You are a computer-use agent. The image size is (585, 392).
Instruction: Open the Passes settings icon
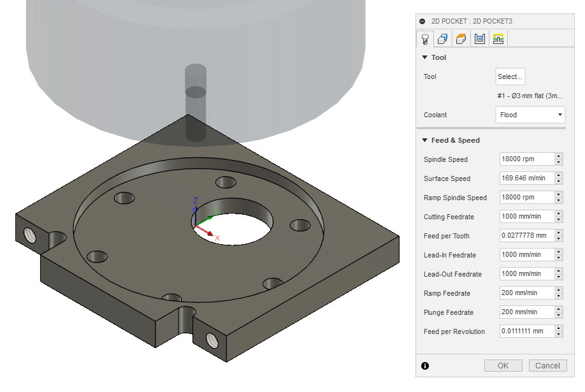[479, 38]
